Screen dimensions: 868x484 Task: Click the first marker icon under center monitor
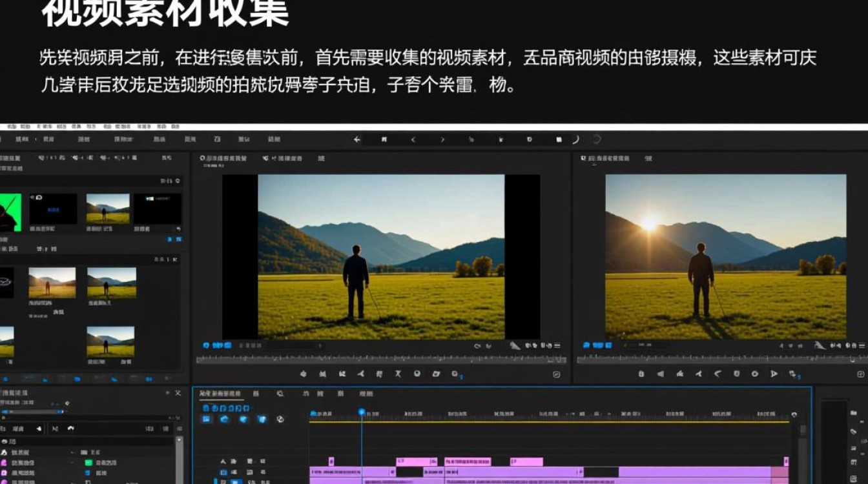[304, 374]
